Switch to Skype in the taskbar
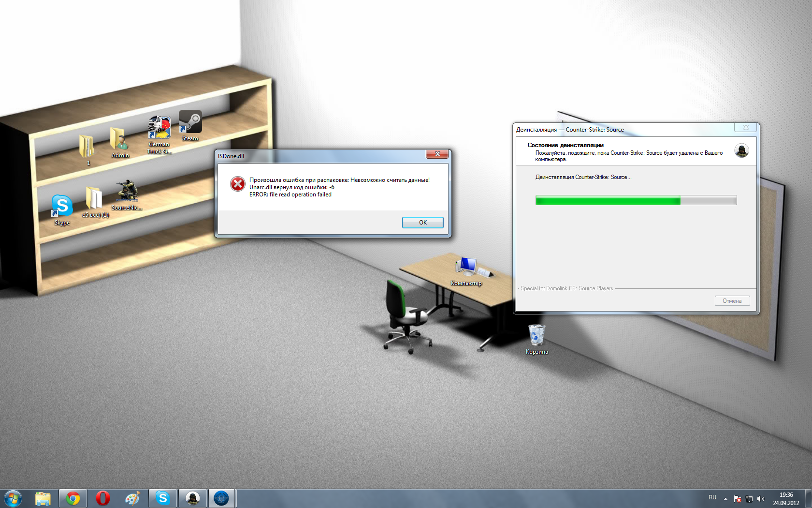This screenshot has width=812, height=508. pos(163,498)
